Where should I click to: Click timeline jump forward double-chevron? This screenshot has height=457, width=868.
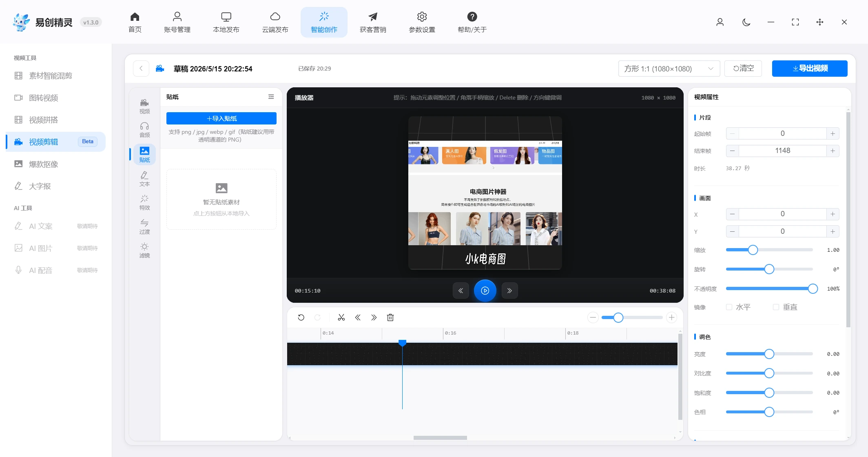(374, 317)
